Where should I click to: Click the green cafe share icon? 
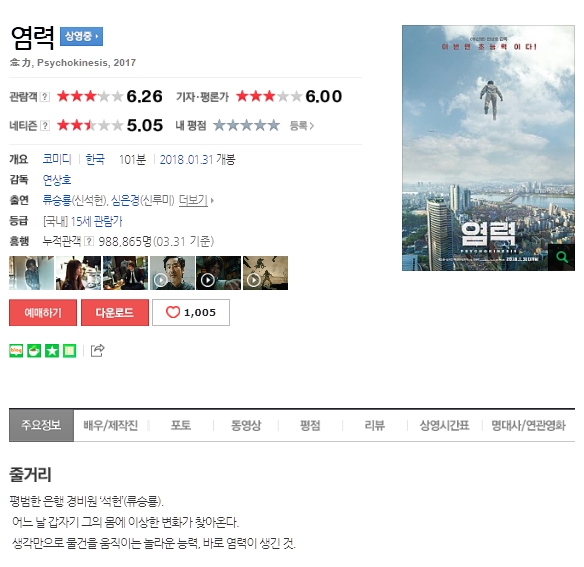click(x=34, y=351)
